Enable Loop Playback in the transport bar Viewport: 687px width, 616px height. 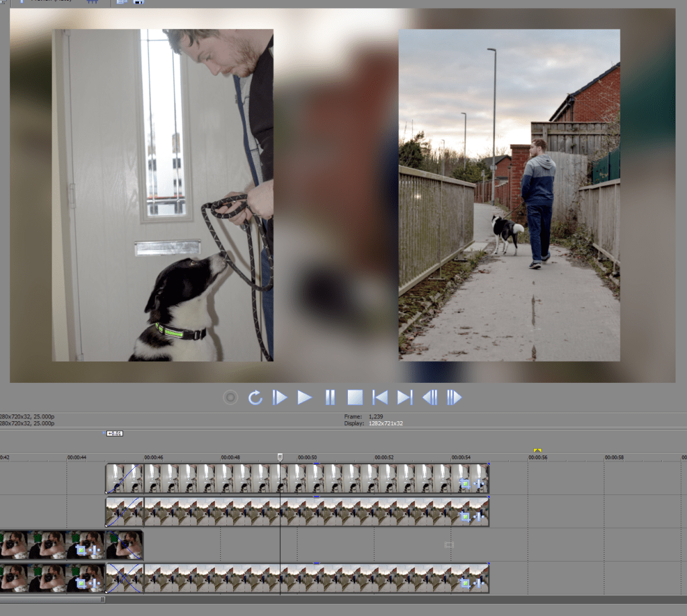click(x=255, y=397)
